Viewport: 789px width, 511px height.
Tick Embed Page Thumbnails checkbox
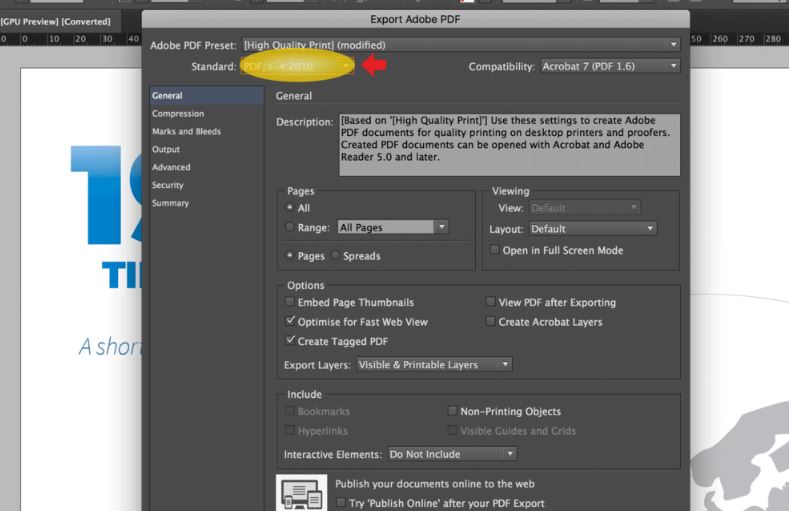pyautogui.click(x=290, y=302)
